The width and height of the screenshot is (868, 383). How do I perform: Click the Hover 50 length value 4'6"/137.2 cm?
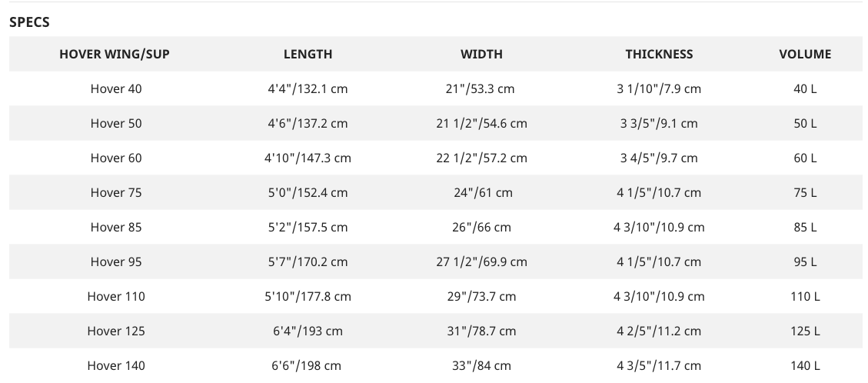click(x=308, y=123)
